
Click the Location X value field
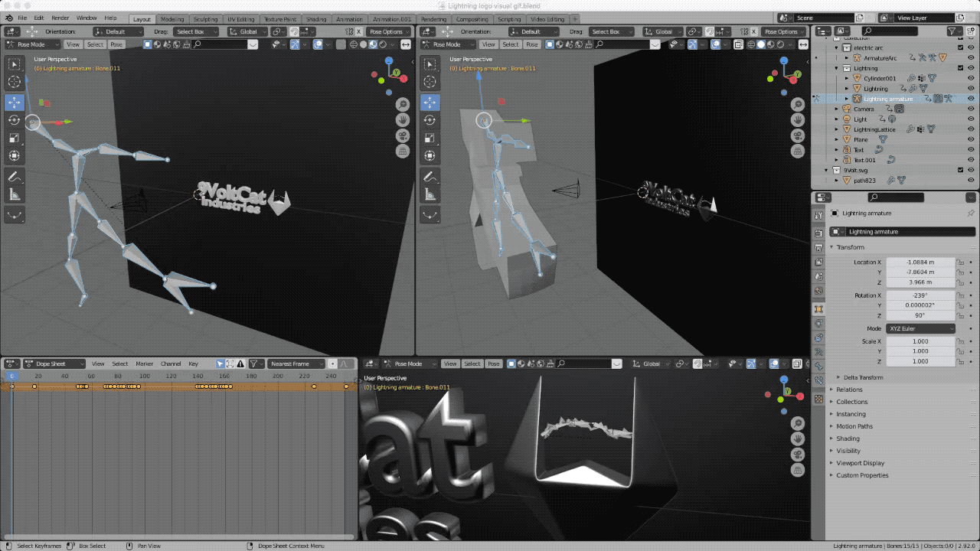point(920,262)
